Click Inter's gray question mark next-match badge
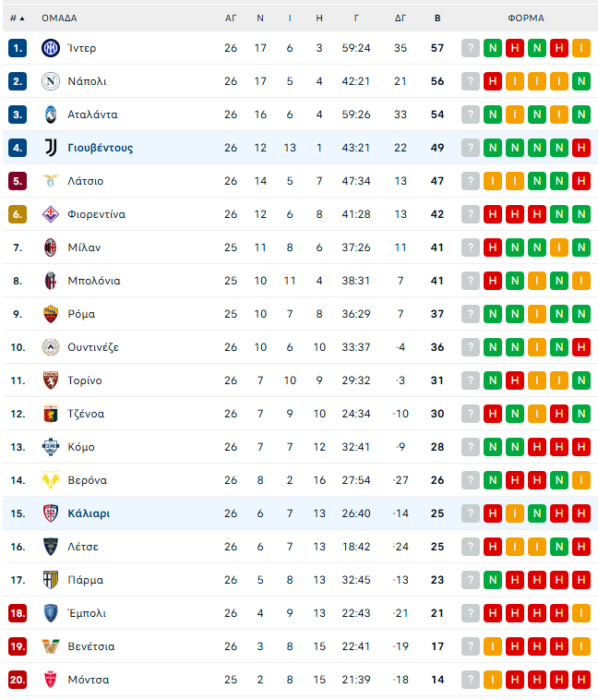This screenshot has width=598, height=700. point(471,48)
